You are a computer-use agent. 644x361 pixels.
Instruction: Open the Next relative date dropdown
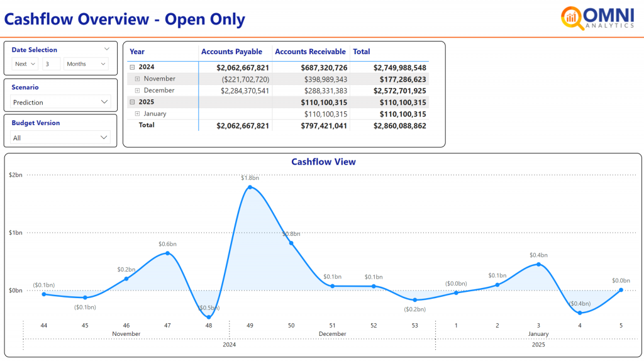click(25, 64)
